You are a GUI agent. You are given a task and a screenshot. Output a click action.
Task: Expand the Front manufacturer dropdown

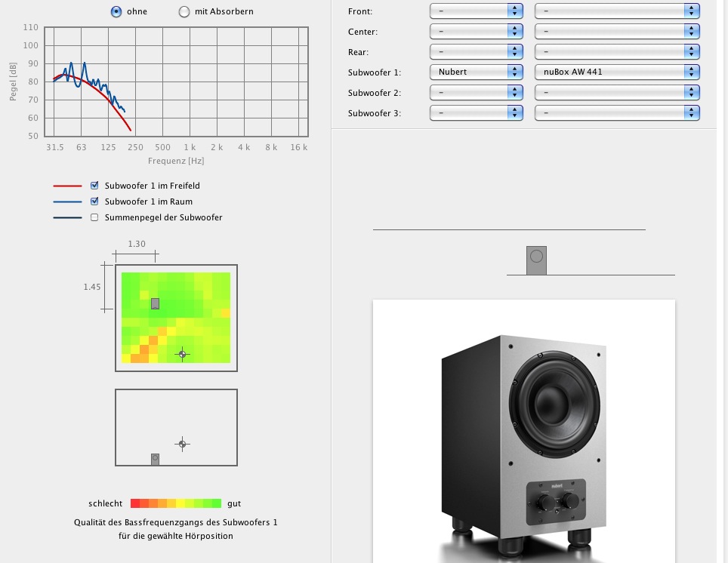click(476, 11)
